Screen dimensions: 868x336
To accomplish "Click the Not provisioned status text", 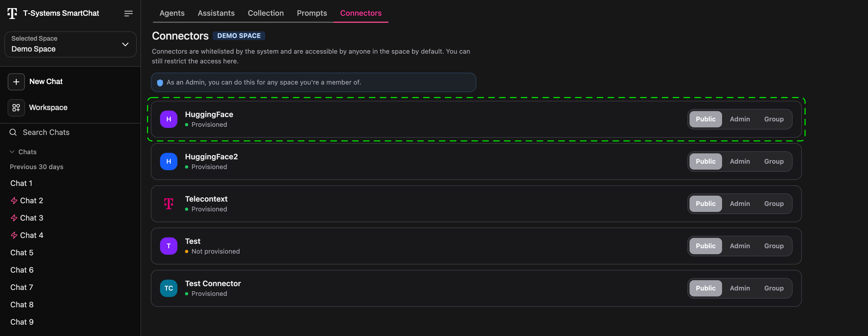I will pos(216,251).
